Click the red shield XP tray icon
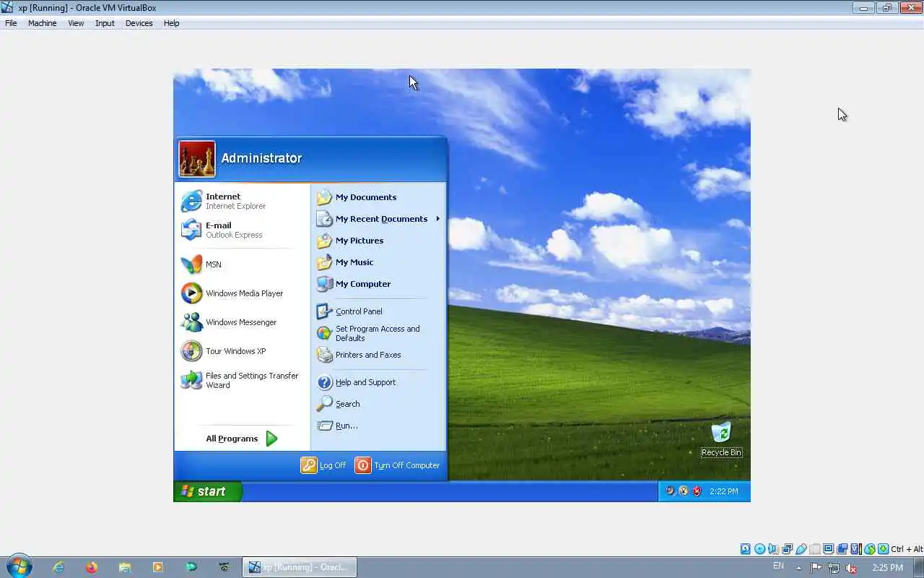Image resolution: width=924 pixels, height=578 pixels. 697,491
